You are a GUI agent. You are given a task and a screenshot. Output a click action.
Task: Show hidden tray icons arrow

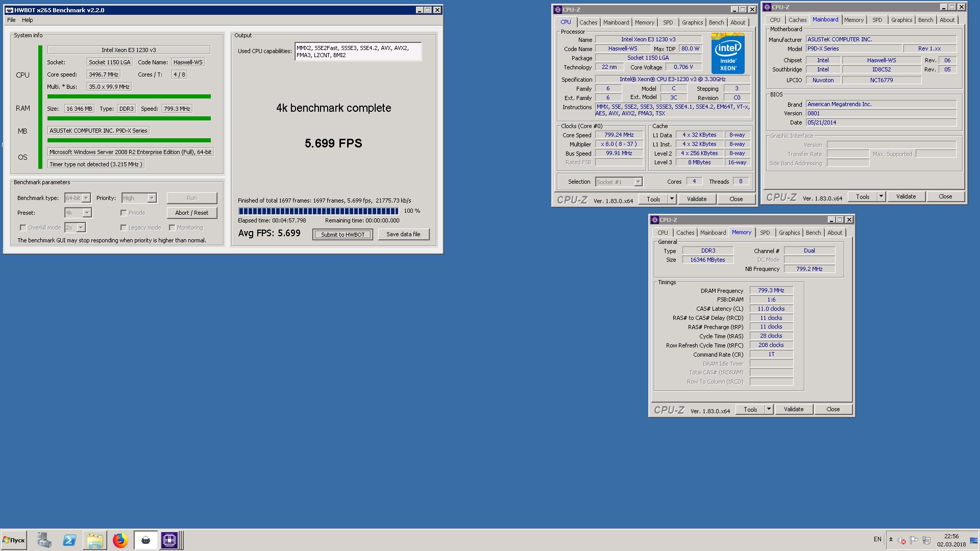(891, 540)
